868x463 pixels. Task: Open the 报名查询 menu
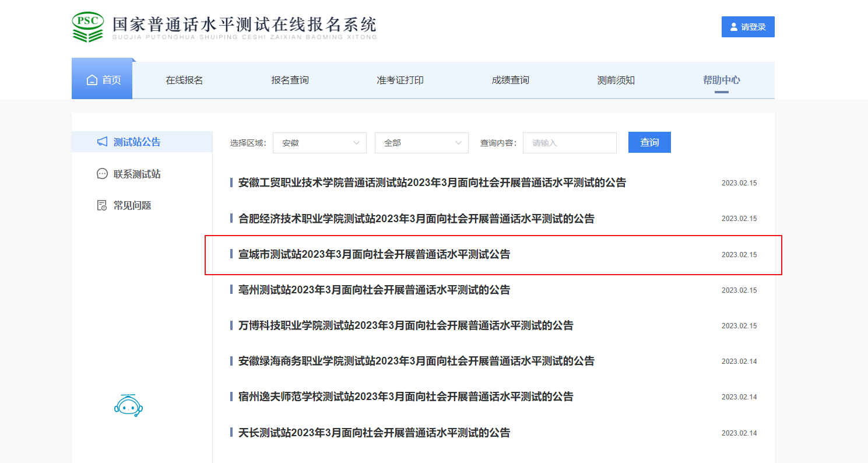coord(290,80)
